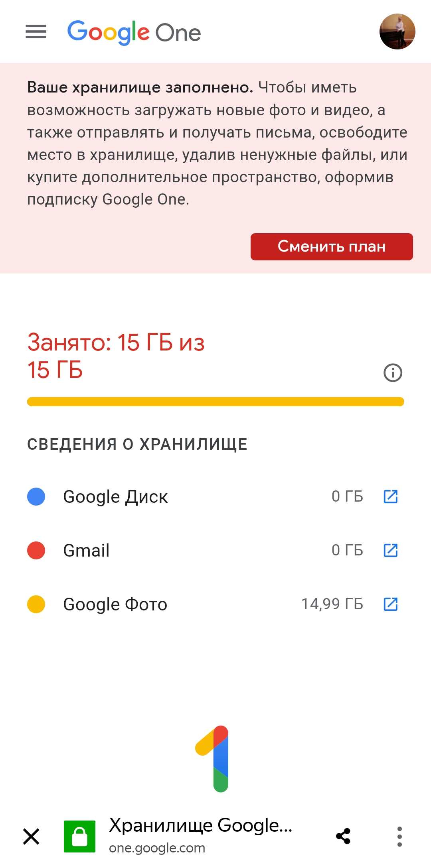
Task: Open Google Фото external link icon
Action: pos(390,604)
